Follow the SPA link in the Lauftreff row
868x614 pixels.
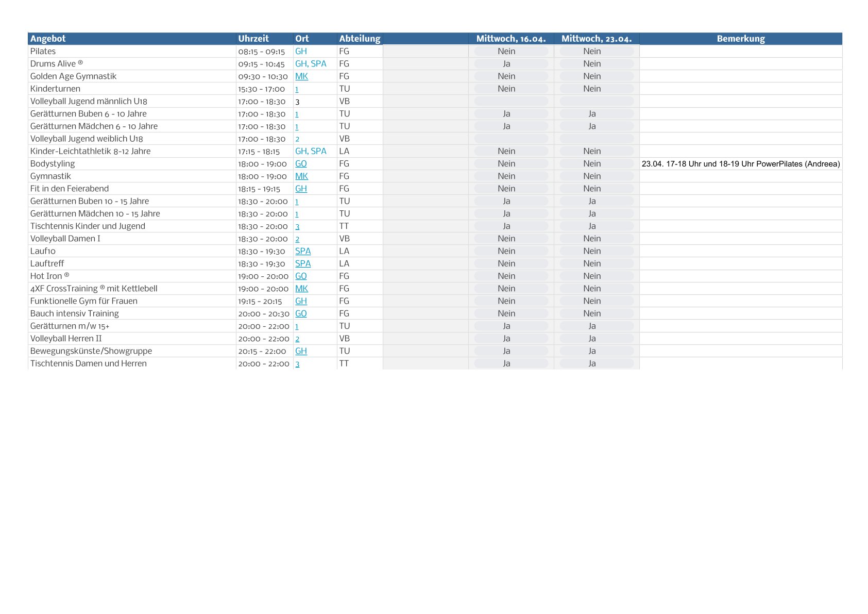coord(303,263)
